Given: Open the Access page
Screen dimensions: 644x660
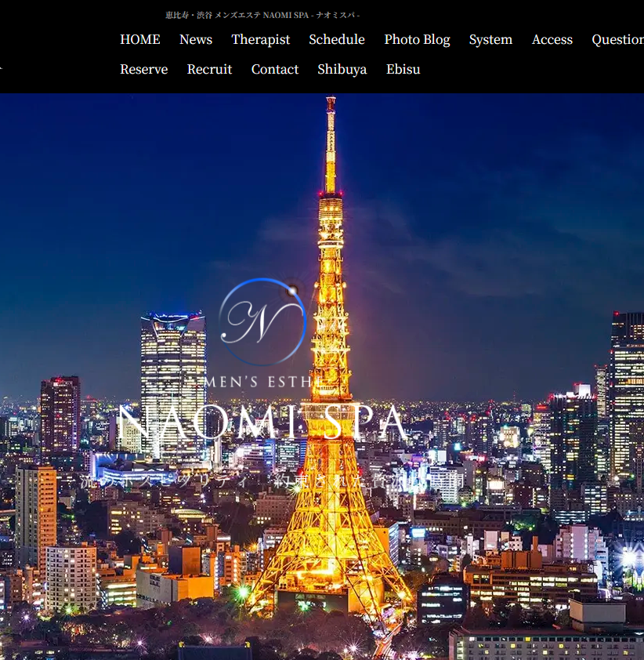Looking at the screenshot, I should tap(552, 39).
